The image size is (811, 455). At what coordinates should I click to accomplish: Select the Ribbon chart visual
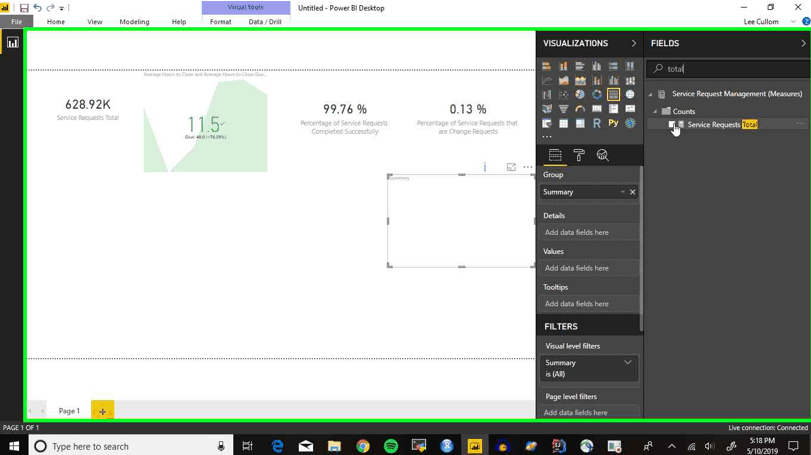(x=630, y=80)
